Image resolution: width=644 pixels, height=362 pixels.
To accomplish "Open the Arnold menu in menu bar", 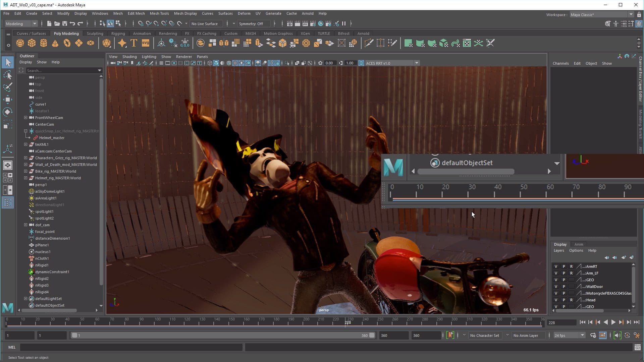I will click(x=307, y=13).
